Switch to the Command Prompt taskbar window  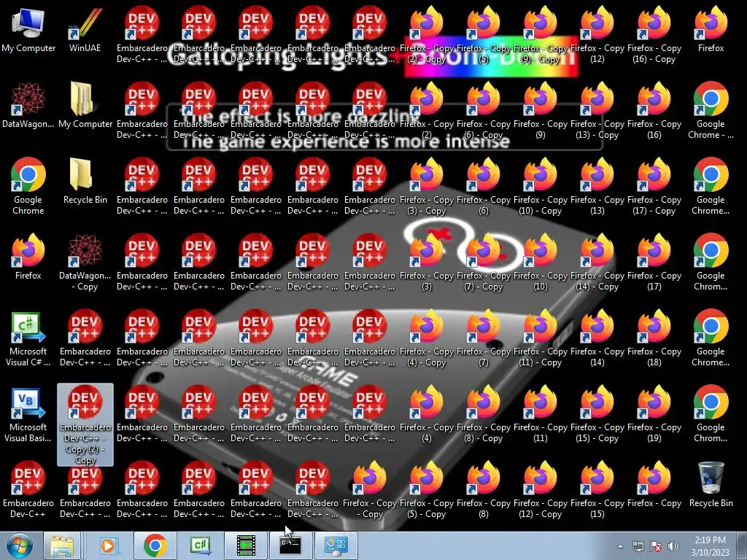(290, 545)
